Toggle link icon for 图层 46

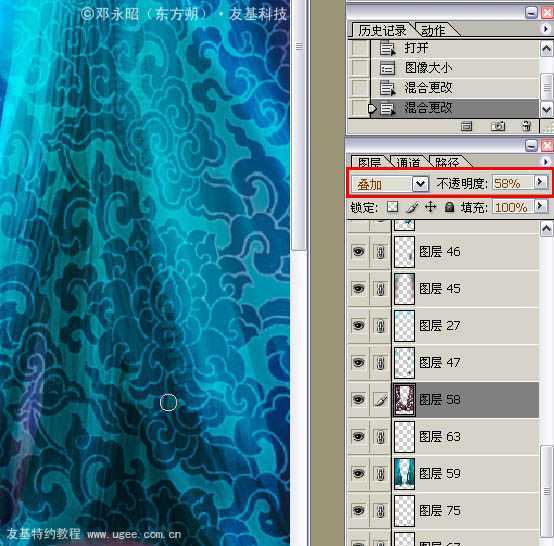(380, 252)
